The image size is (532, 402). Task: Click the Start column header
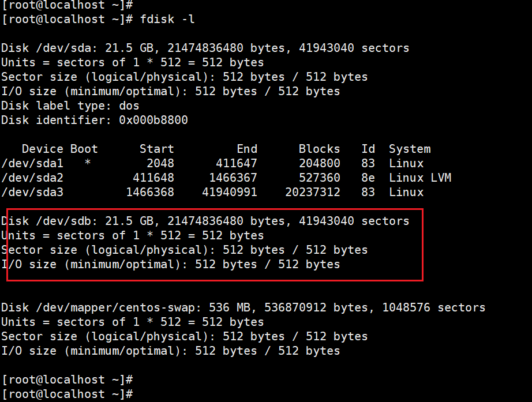coord(157,149)
